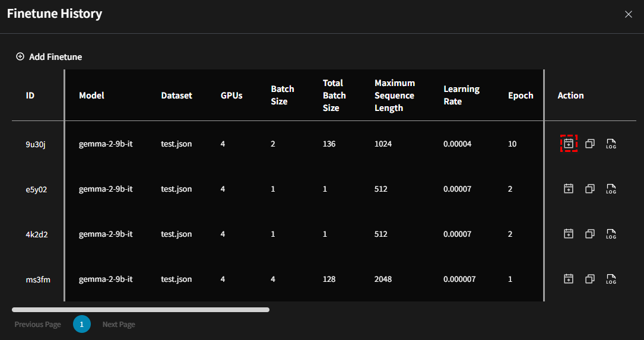
Task: Open the 4k2d2 log icon
Action: tap(611, 234)
